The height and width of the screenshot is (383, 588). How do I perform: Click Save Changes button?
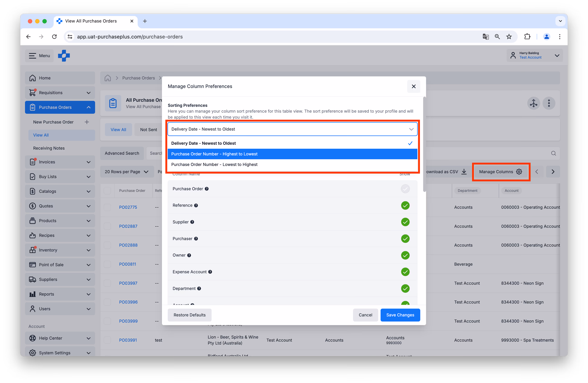[x=400, y=315]
